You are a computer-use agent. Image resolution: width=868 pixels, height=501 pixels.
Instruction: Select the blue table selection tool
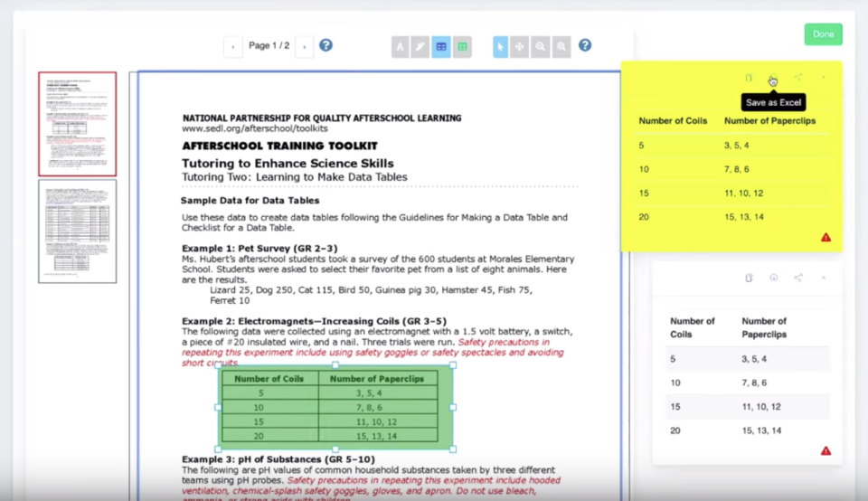click(x=441, y=47)
